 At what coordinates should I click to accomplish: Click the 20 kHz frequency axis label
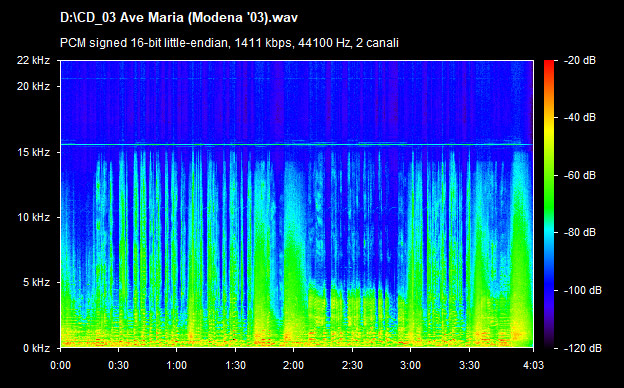[33, 86]
